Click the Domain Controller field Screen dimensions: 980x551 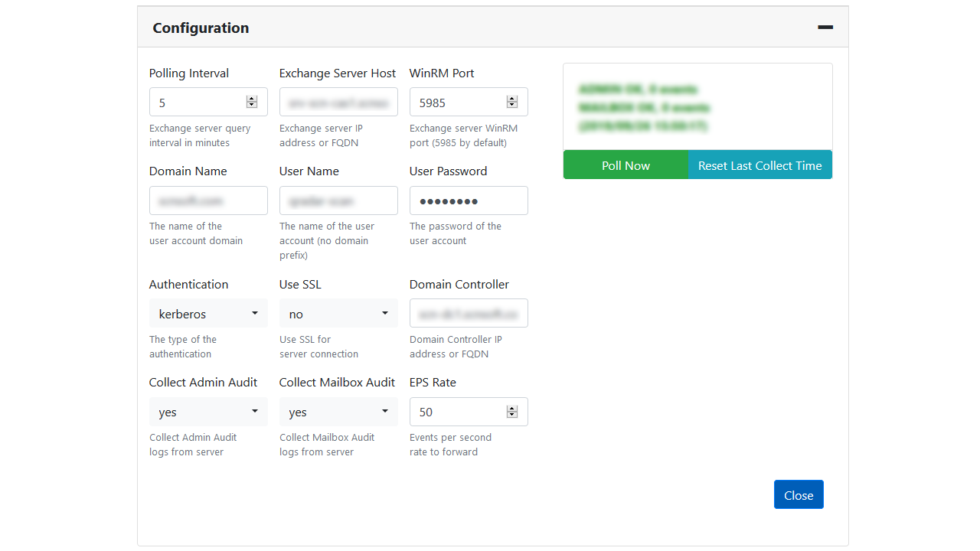coord(469,313)
